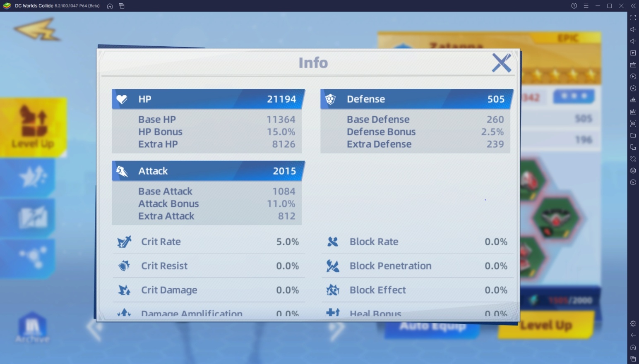Go to next hero arrow
This screenshot has height=364, width=639.
pos(337,330)
